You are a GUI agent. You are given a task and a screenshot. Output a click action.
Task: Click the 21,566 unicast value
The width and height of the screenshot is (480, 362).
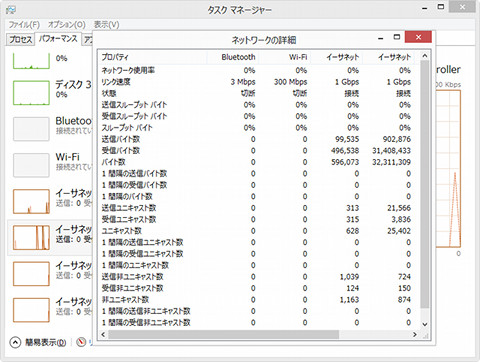399,208
